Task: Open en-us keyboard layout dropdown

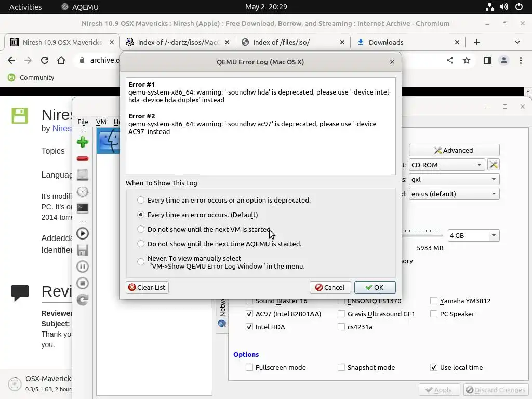Action: click(454, 194)
